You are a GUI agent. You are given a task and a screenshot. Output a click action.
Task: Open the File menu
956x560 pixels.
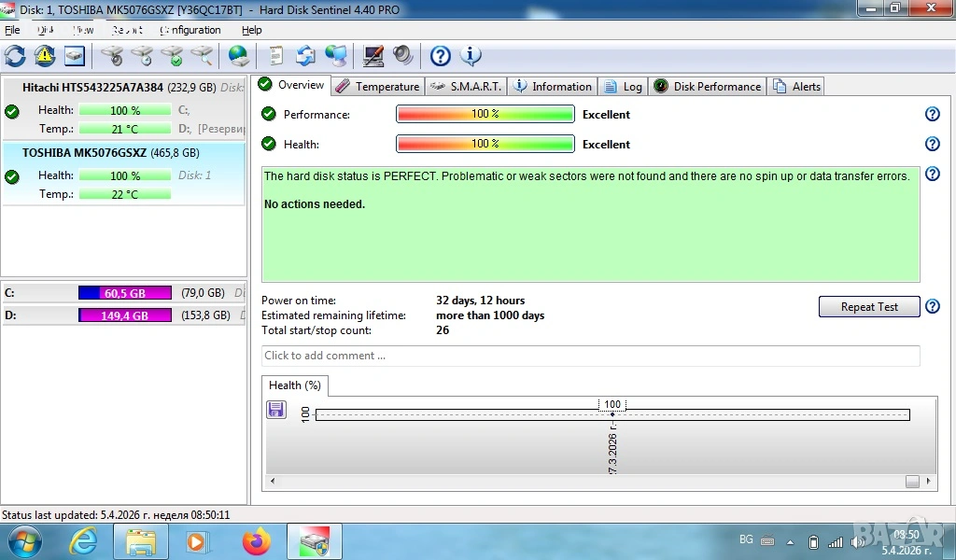tap(12, 30)
